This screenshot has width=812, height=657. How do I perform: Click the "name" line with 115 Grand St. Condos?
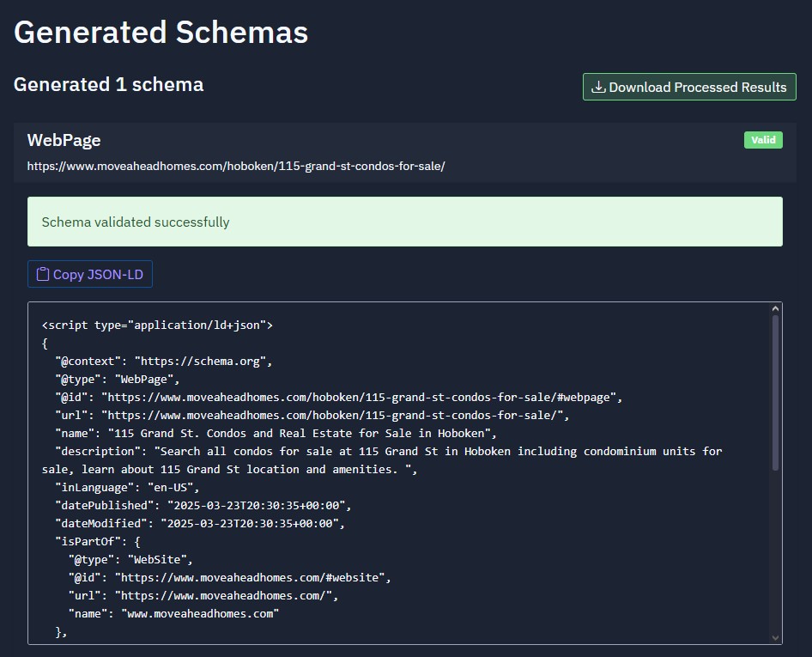[276, 433]
